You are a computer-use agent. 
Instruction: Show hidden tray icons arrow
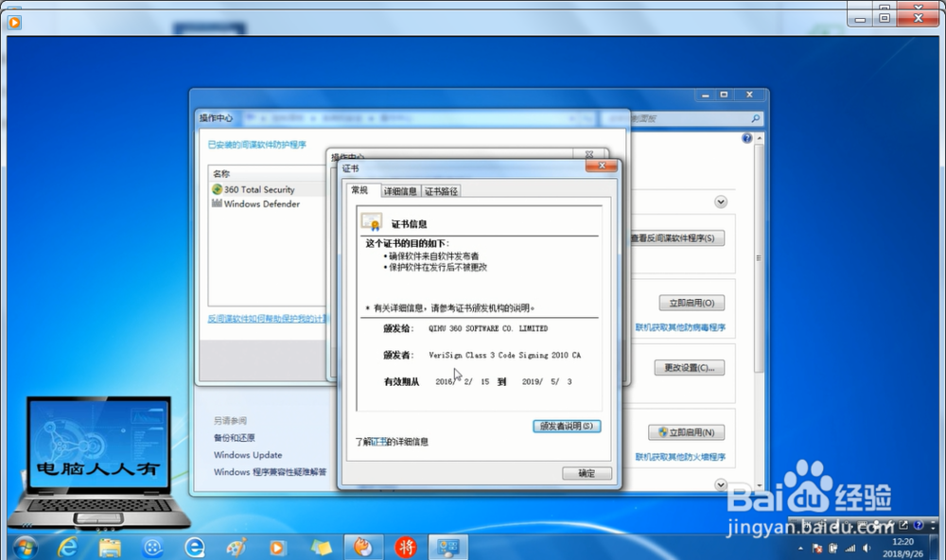pos(800,549)
